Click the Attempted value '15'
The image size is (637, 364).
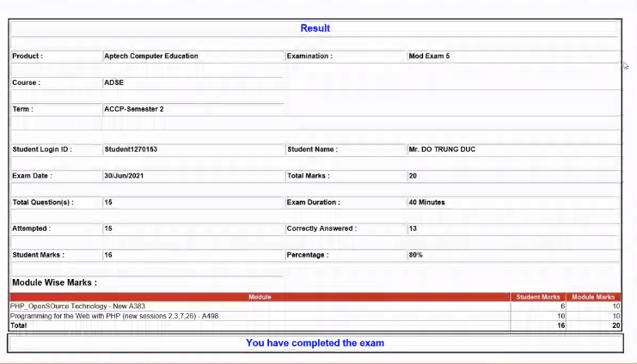[x=108, y=228]
